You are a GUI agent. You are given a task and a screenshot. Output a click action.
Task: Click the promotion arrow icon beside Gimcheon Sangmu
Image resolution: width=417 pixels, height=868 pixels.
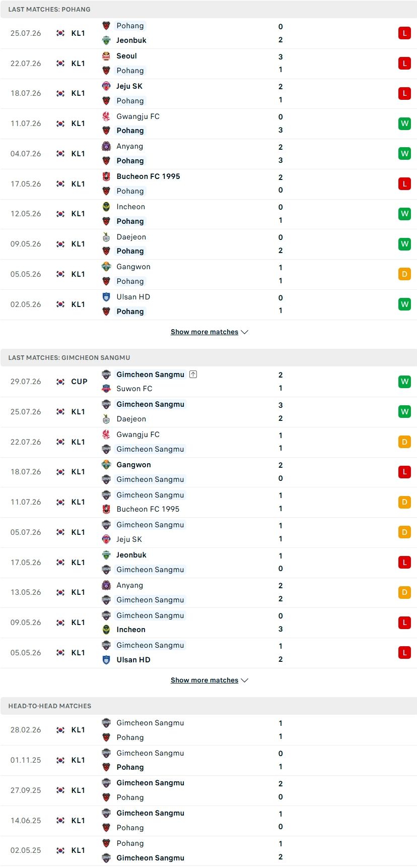(193, 374)
